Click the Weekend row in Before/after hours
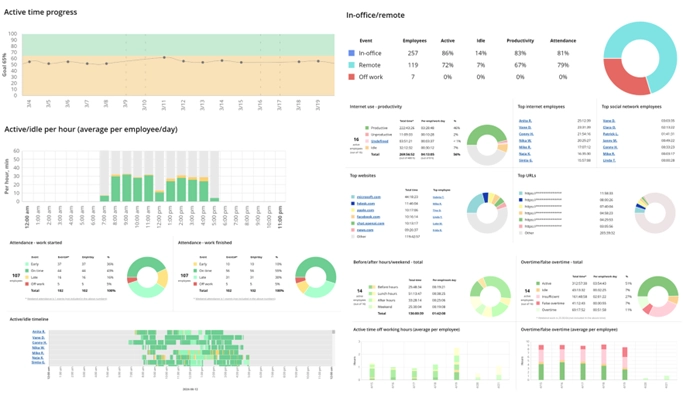The width and height of the screenshot is (684, 396). pyautogui.click(x=407, y=307)
